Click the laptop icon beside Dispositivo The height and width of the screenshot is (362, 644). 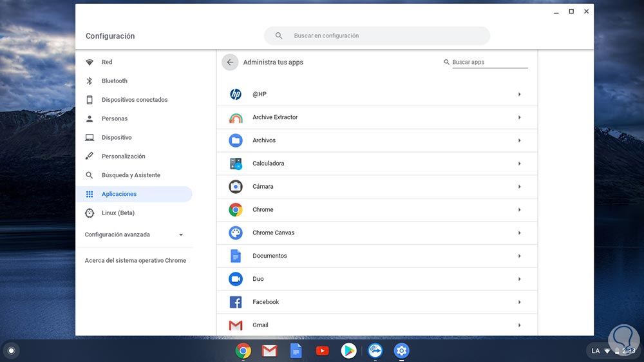(x=90, y=137)
